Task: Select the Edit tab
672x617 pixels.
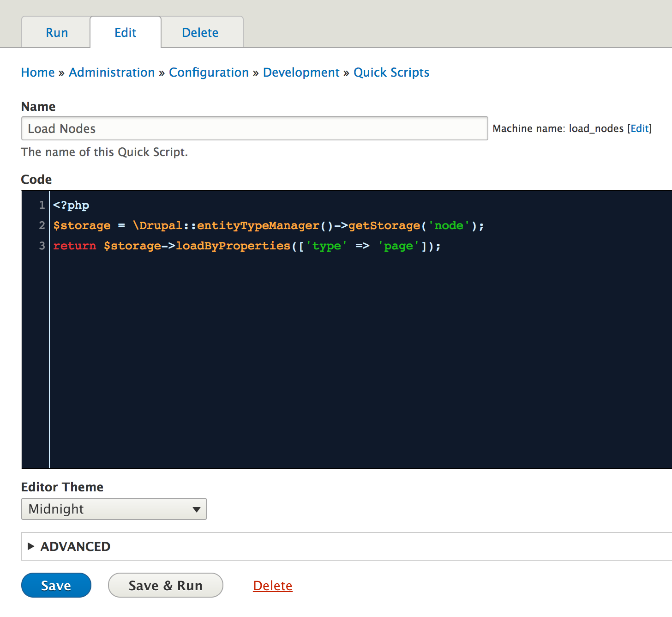Action: point(126,32)
